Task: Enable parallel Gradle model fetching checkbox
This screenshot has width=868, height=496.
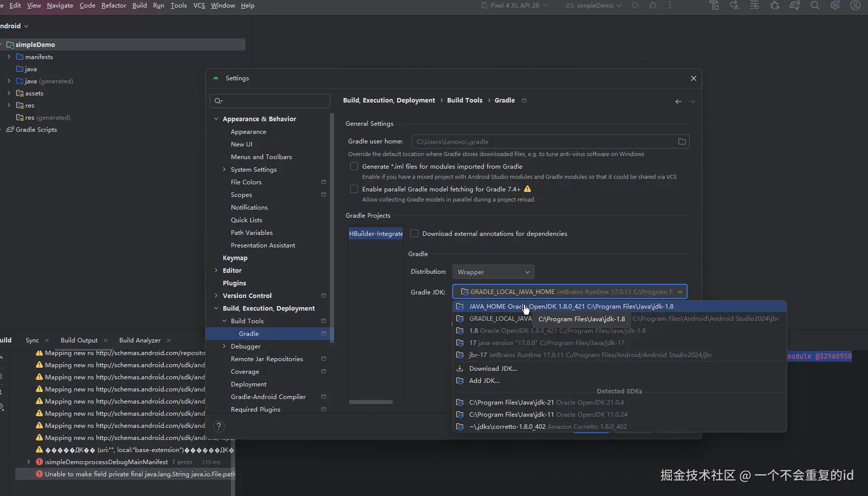Action: [354, 189]
